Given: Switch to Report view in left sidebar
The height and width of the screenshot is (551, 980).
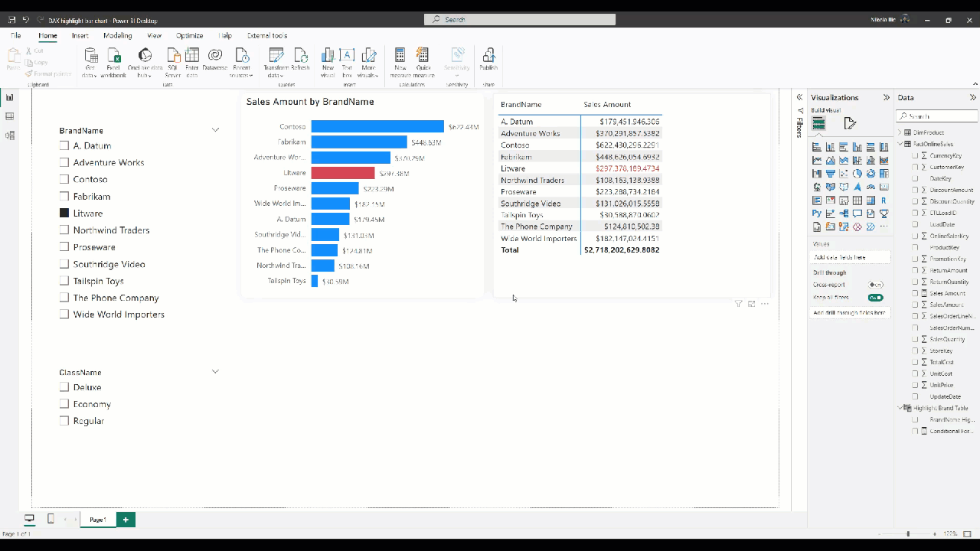Looking at the screenshot, I should [10, 97].
